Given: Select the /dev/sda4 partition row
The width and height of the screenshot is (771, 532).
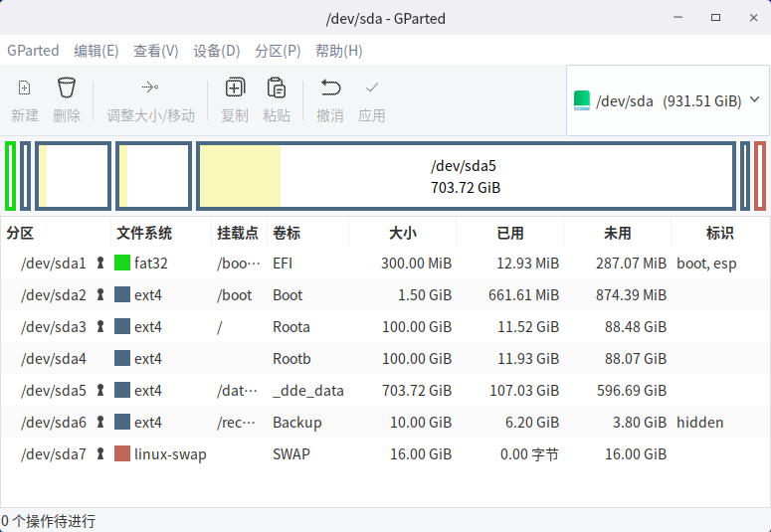Looking at the screenshot, I should (x=386, y=358).
